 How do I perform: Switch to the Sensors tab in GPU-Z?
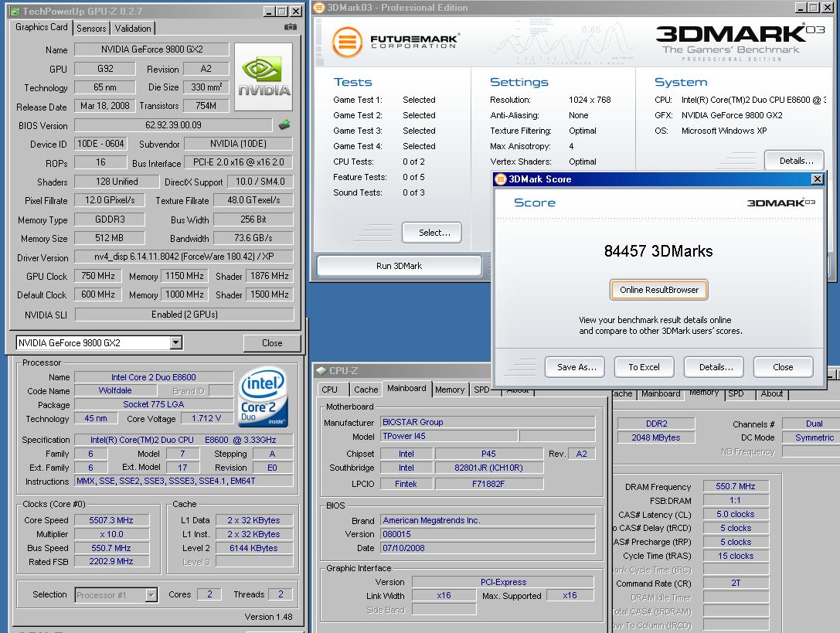click(x=91, y=29)
